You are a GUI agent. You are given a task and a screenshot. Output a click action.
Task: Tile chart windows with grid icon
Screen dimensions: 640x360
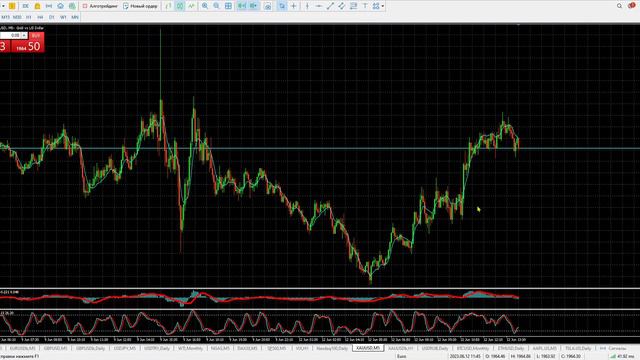(x=228, y=6)
